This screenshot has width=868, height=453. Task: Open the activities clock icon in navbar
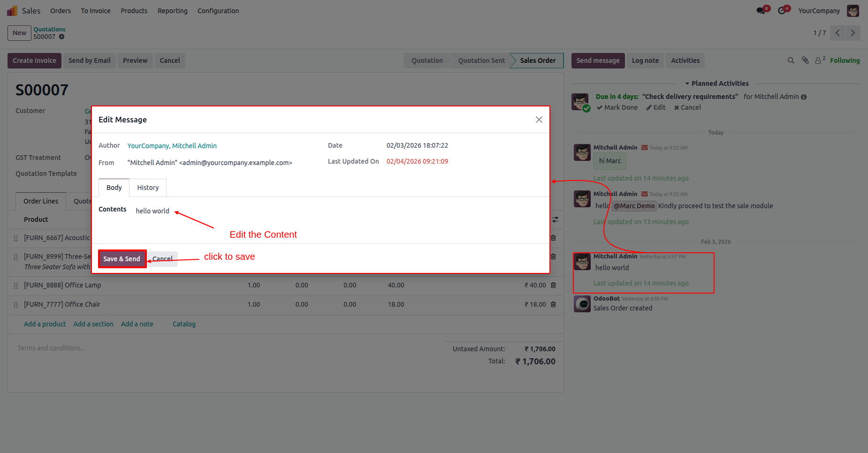[782, 11]
